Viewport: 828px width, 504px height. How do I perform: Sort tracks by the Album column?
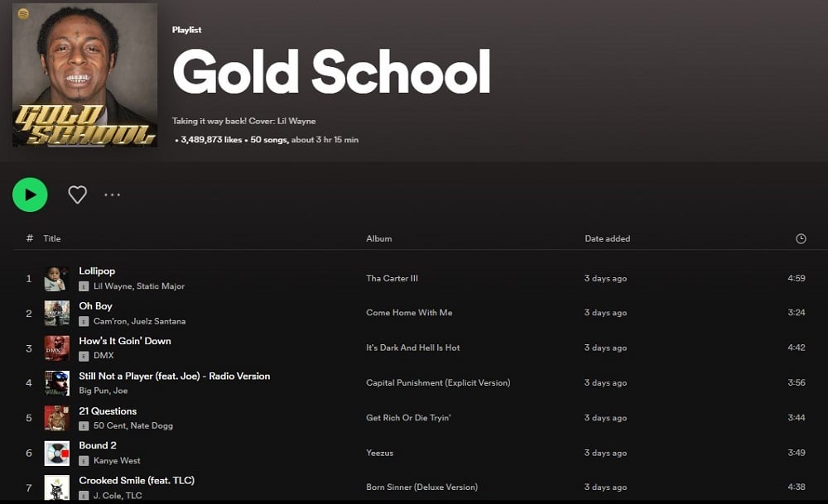pyautogui.click(x=379, y=238)
